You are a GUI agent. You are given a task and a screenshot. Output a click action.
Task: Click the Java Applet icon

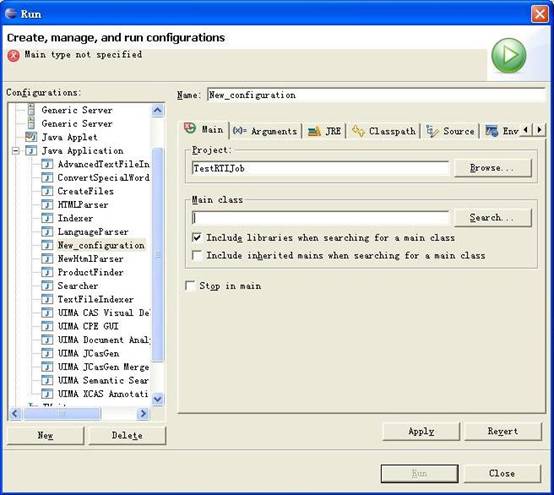pyautogui.click(x=31, y=137)
